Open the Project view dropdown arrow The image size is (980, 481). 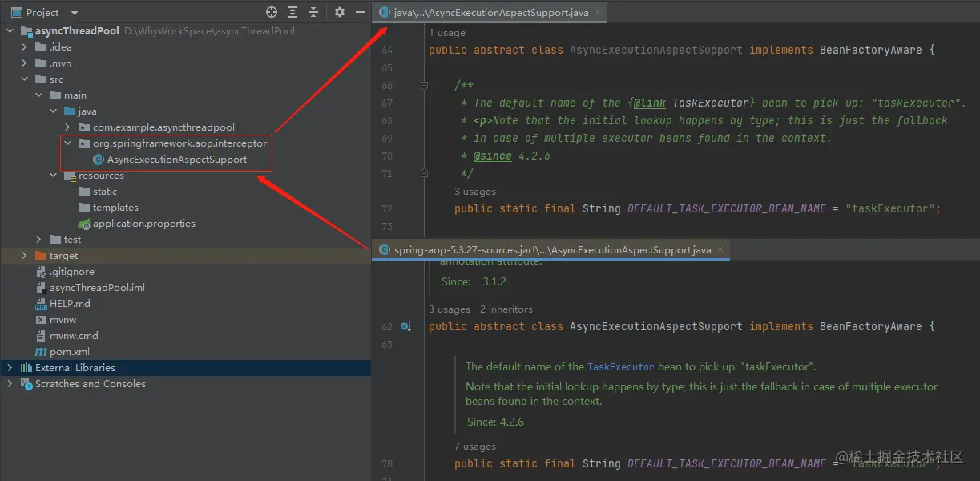75,13
